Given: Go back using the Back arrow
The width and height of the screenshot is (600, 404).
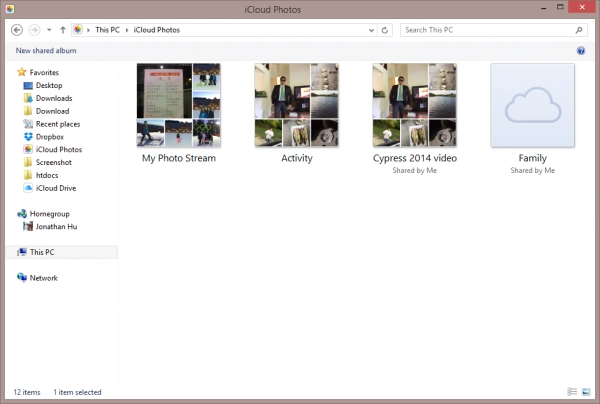Looking at the screenshot, I should point(17,30).
